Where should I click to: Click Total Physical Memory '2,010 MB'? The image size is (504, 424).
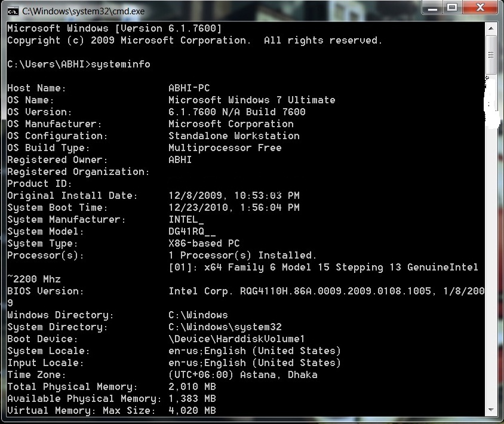pyautogui.click(x=192, y=387)
